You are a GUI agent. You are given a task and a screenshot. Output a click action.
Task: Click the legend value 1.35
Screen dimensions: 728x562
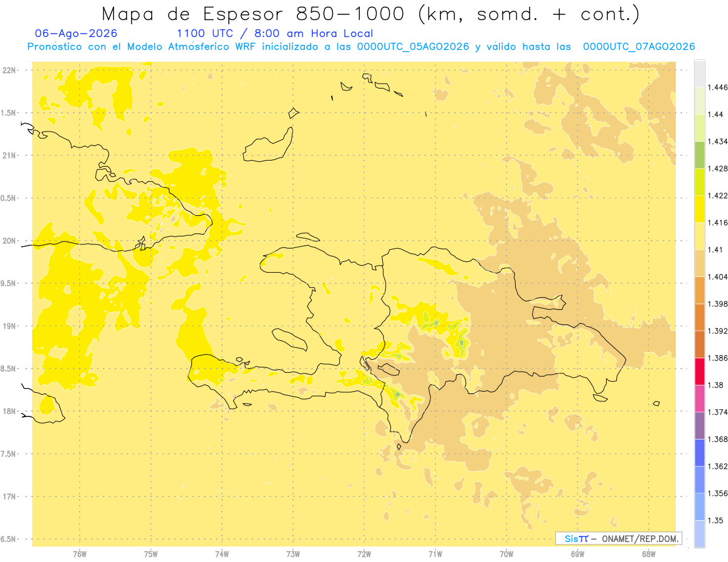pyautogui.click(x=716, y=520)
